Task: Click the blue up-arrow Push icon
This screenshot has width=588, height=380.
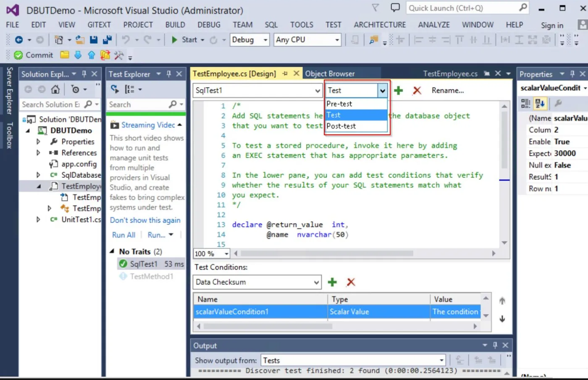Action: pos(92,55)
